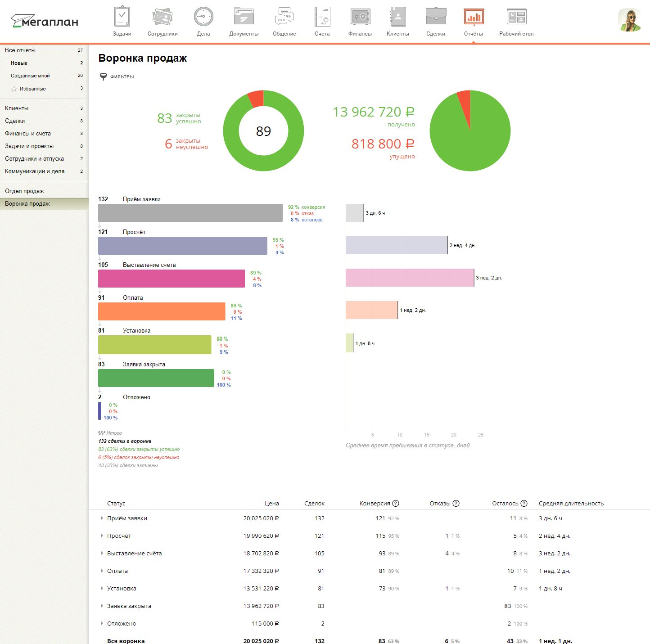Open the Сотрудники section
Image resolution: width=650 pixels, height=644 pixels.
(x=162, y=19)
